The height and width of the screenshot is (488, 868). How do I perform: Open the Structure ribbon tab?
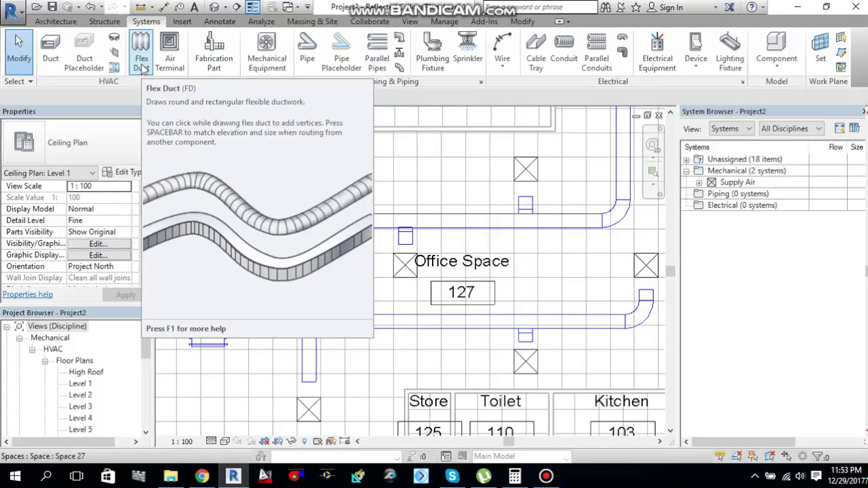[x=104, y=22]
